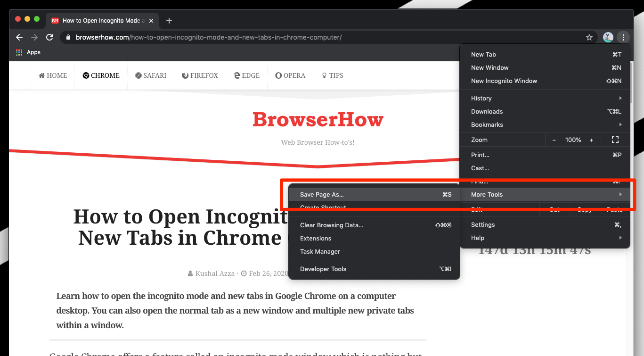
Task: Open a new tab with the plus icon
Action: (x=169, y=21)
